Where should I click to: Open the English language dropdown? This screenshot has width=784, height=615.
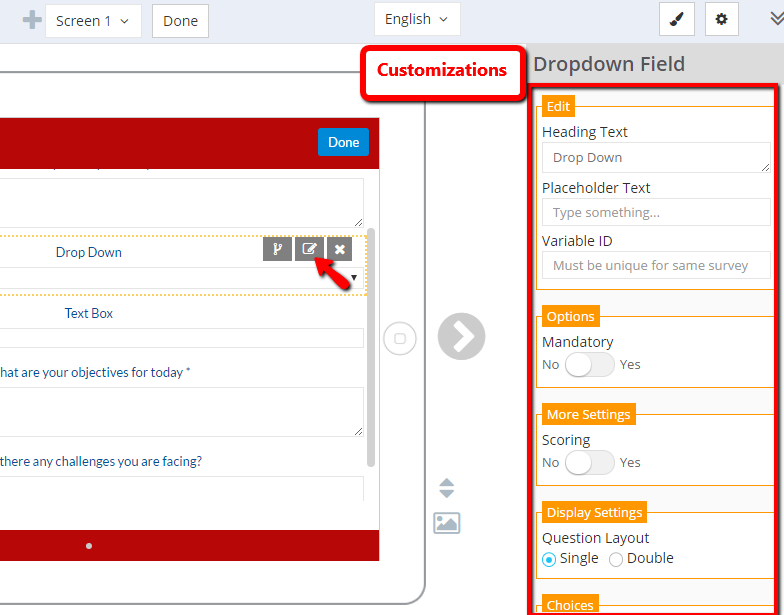click(417, 20)
